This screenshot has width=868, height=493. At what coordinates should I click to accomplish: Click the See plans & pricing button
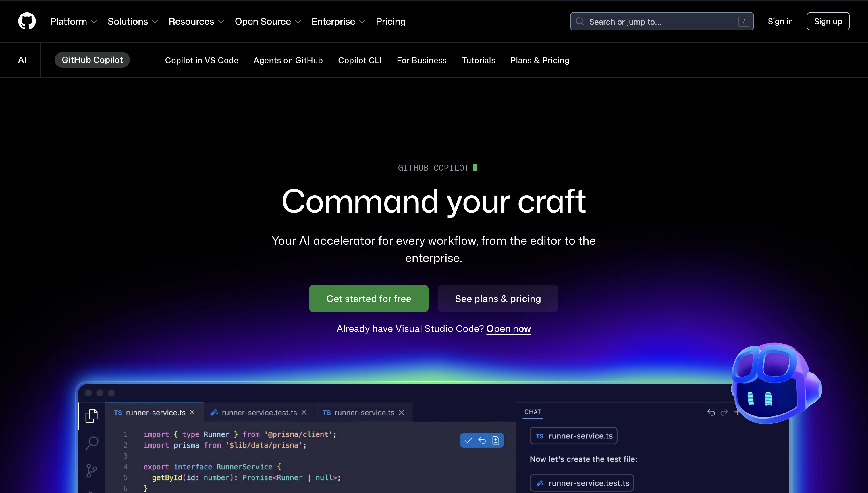pos(498,299)
